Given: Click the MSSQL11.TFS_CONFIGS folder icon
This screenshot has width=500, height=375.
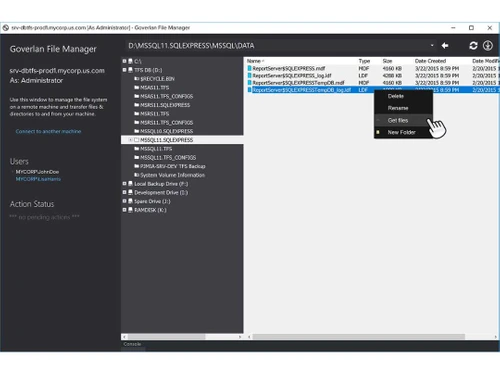Looking at the screenshot, I should pos(137,157).
